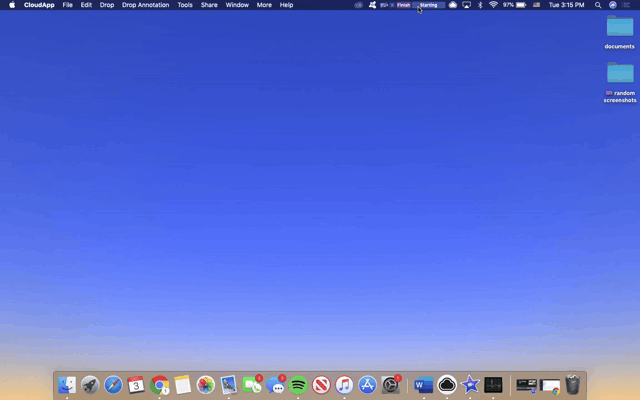Viewport: 640px width, 400px height.
Task: Open the documents folder on desktop
Action: coord(620,27)
